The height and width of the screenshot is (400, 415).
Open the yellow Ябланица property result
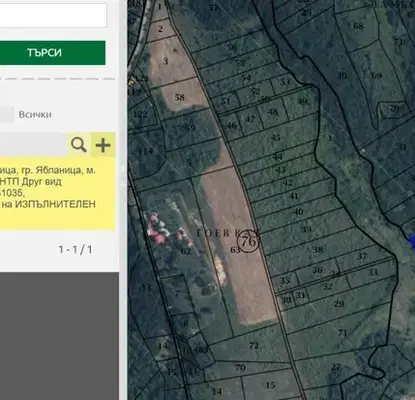(x=57, y=193)
